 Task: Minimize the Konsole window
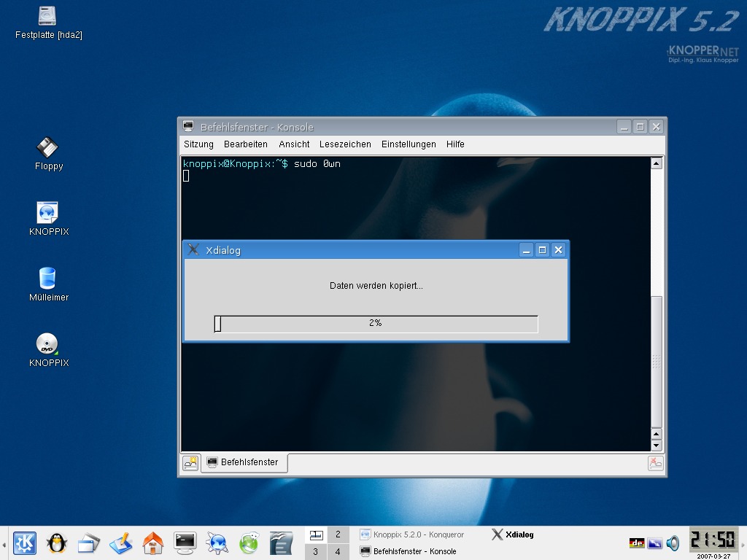pyautogui.click(x=624, y=127)
